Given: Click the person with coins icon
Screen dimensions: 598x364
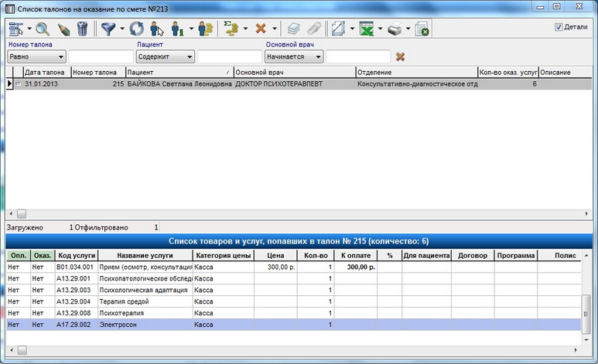Looking at the screenshot, I should coord(206,29).
